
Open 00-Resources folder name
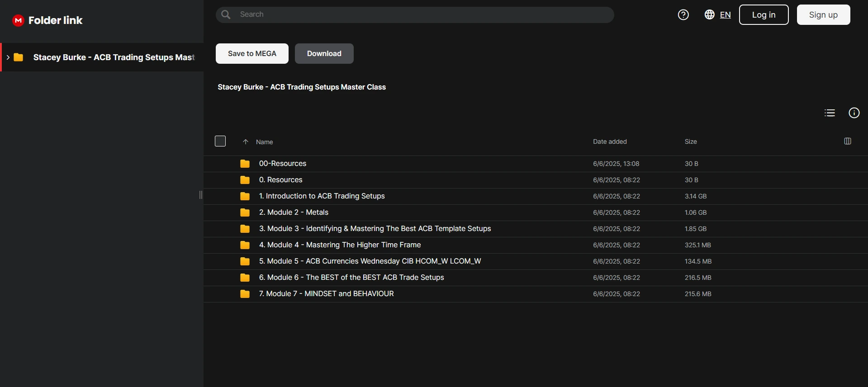pyautogui.click(x=283, y=164)
